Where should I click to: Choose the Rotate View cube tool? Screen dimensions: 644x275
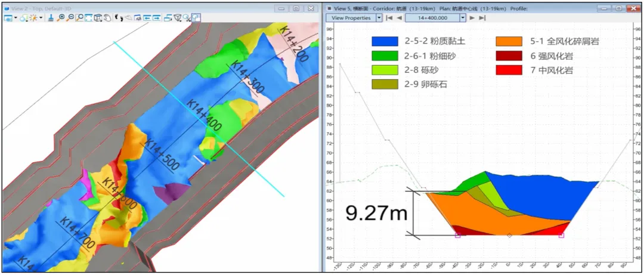point(98,18)
